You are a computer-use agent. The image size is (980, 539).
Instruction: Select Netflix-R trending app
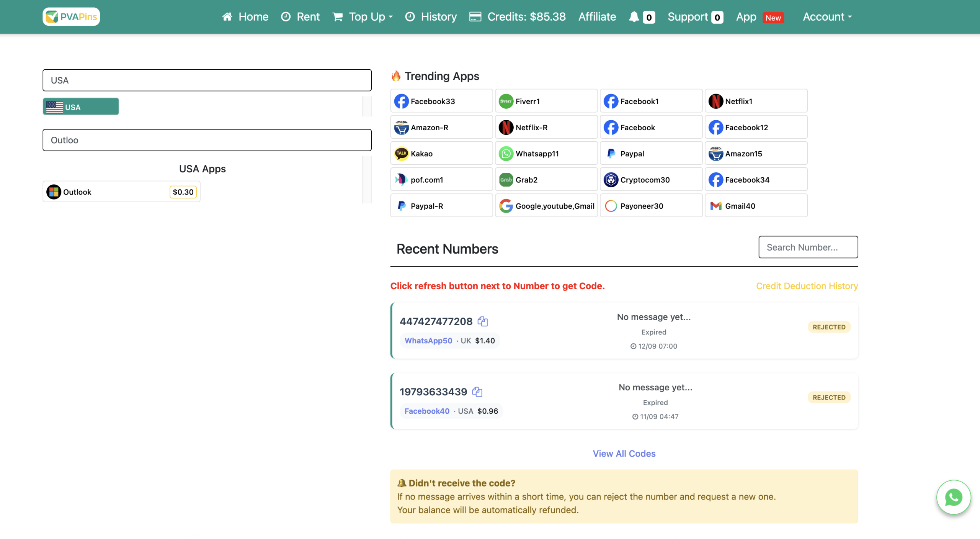pyautogui.click(x=546, y=127)
